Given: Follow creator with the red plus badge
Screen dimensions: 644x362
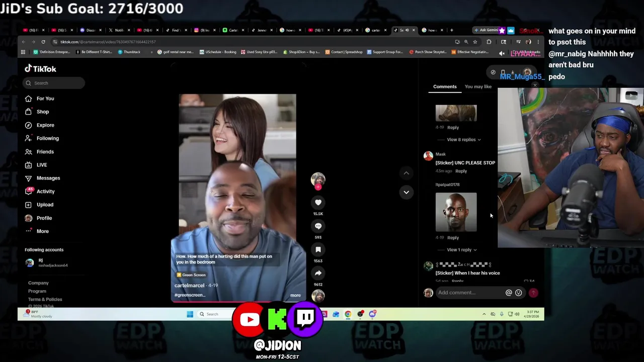Looking at the screenshot, I should tap(318, 187).
